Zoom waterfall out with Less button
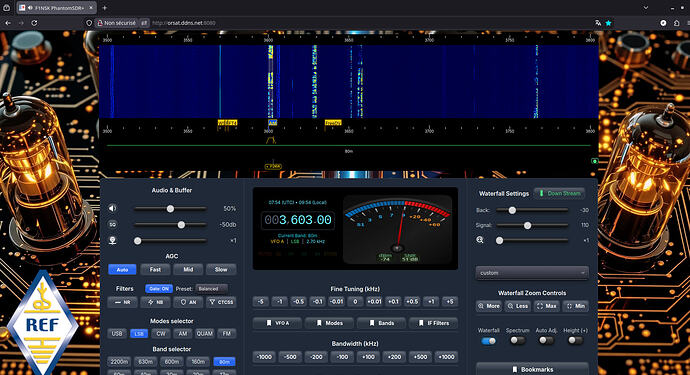The height and width of the screenshot is (375, 690). click(x=518, y=306)
